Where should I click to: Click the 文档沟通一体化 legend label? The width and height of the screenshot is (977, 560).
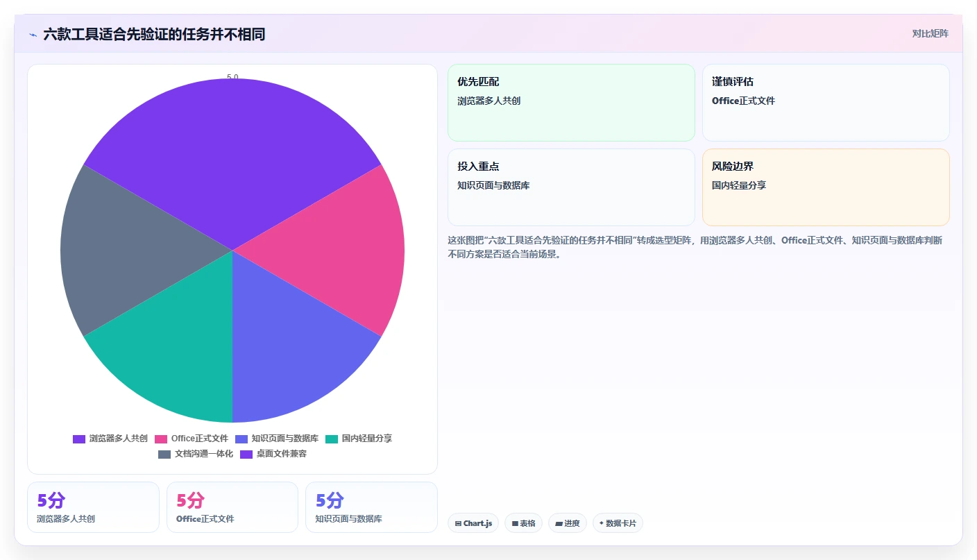(x=204, y=454)
